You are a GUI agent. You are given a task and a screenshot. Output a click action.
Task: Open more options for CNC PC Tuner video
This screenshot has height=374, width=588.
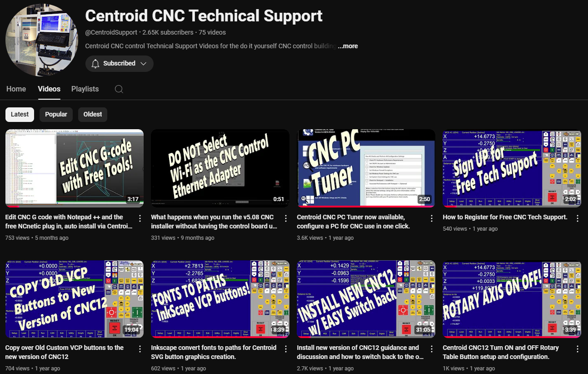click(432, 218)
